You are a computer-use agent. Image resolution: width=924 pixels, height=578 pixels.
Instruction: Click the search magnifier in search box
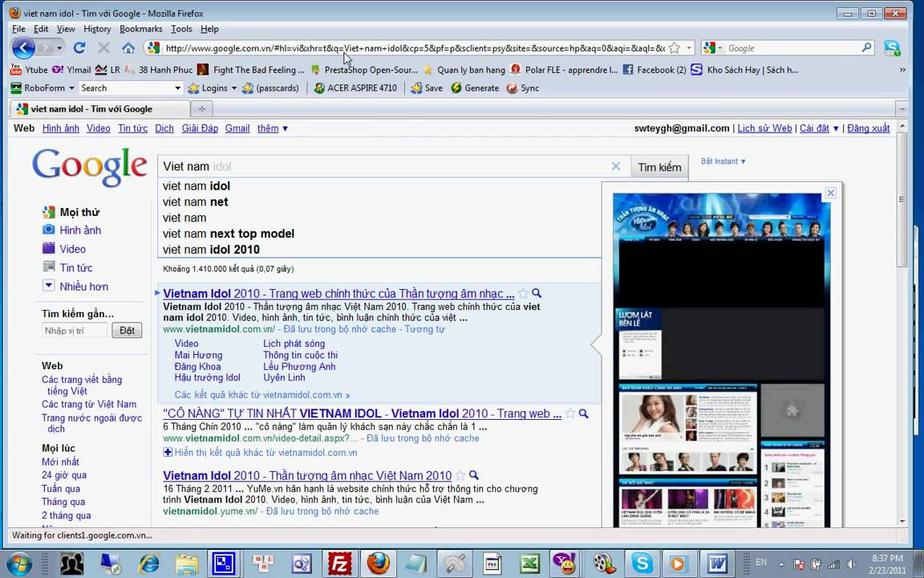[x=867, y=48]
